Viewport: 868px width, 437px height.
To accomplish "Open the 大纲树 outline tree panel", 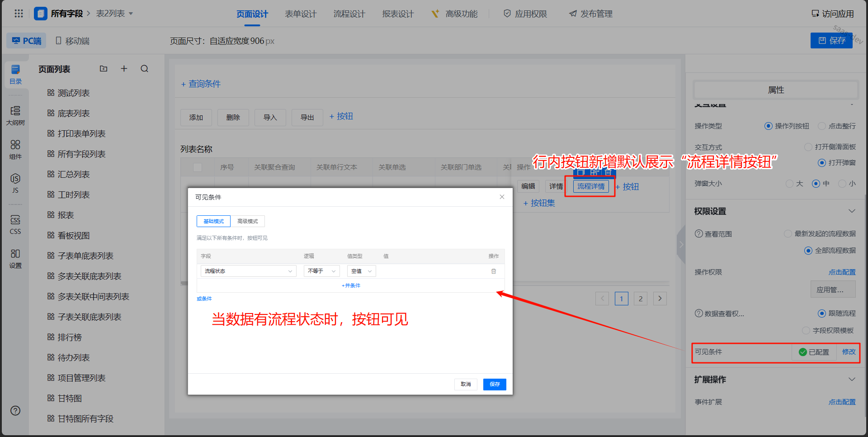I will click(x=15, y=115).
